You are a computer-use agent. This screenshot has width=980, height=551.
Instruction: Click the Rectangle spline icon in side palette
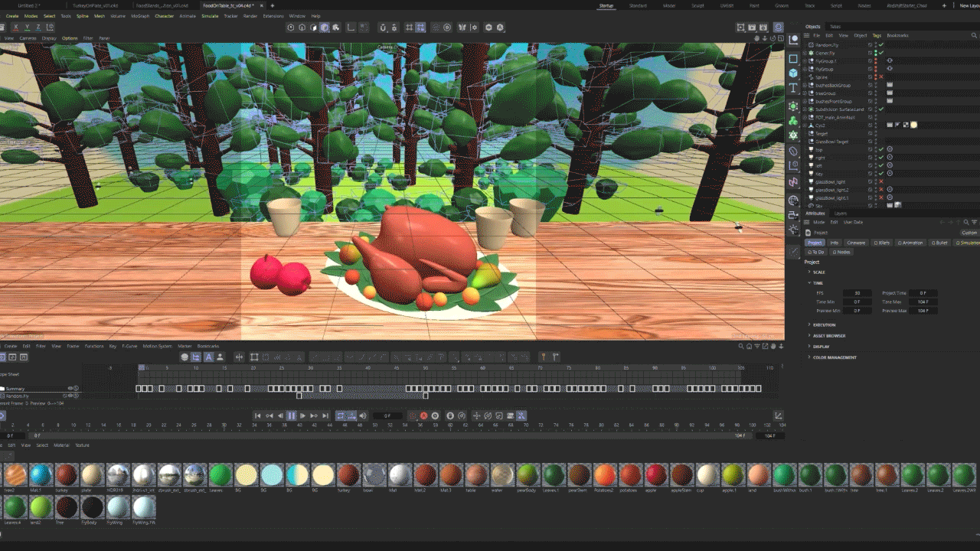click(x=793, y=59)
